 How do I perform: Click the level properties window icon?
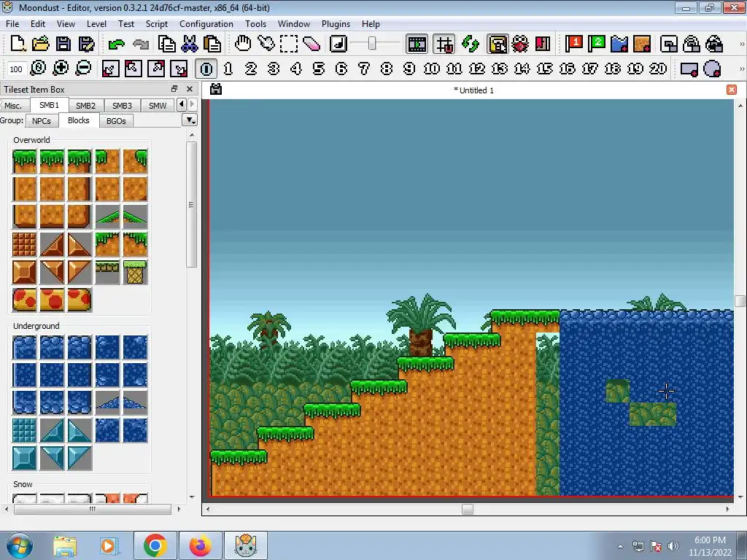(x=669, y=44)
